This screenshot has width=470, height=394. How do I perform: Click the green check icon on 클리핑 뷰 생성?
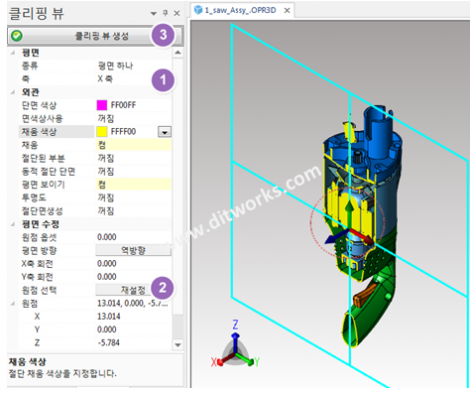17,36
